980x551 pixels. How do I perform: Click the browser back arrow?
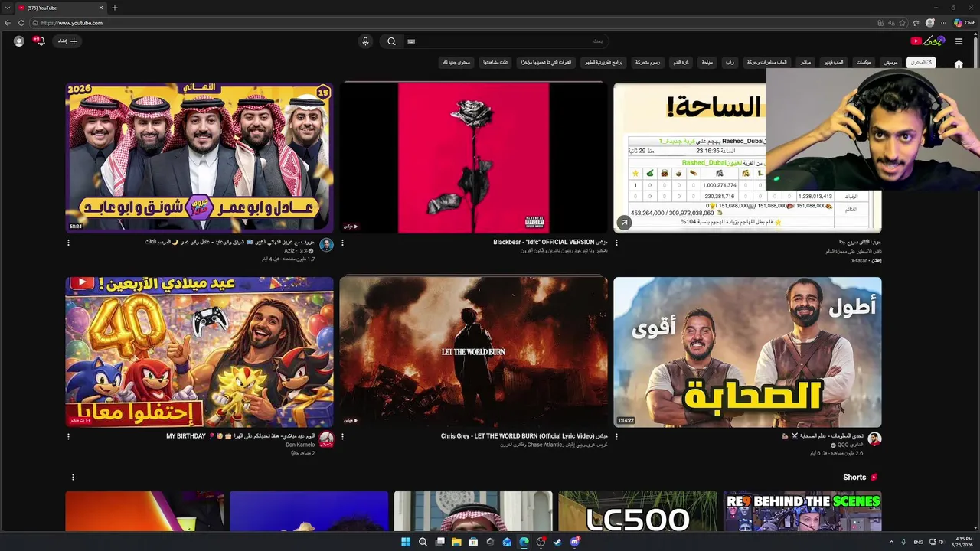[8, 23]
